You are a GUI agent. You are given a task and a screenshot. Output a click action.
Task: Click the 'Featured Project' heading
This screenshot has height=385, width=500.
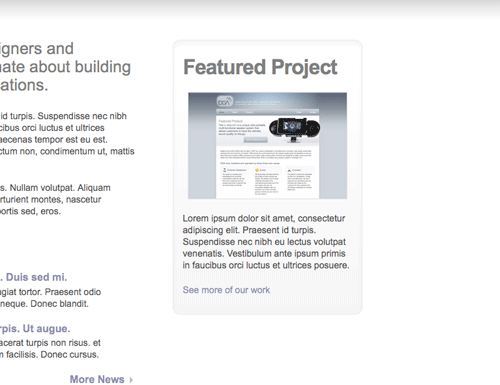[x=260, y=67]
